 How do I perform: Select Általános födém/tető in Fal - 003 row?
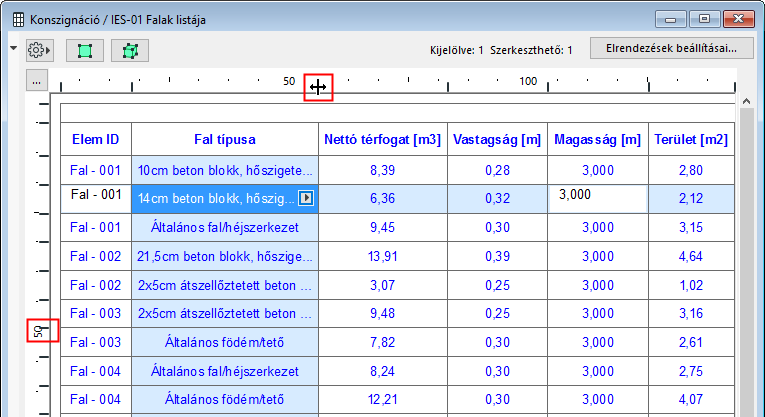tap(225, 342)
